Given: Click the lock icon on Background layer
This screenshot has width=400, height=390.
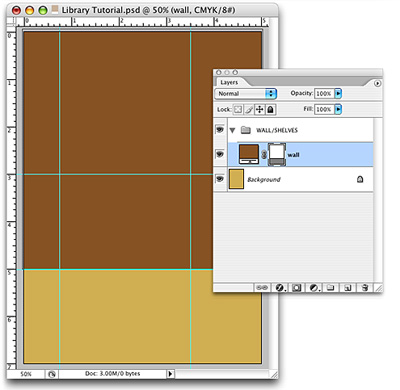Looking at the screenshot, I should pos(360,179).
